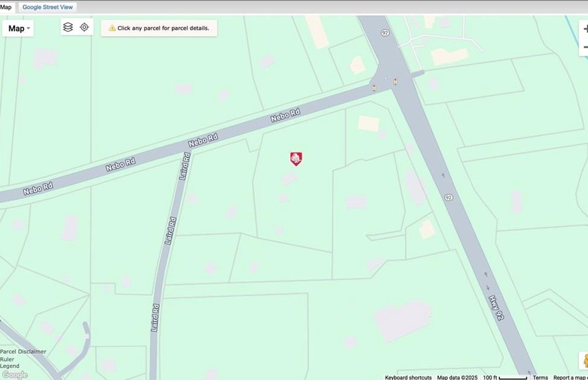Zoom out with the minus button

584,47
